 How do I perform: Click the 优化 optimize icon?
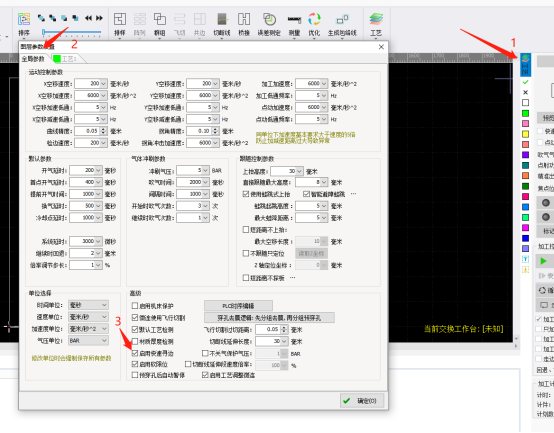click(314, 24)
